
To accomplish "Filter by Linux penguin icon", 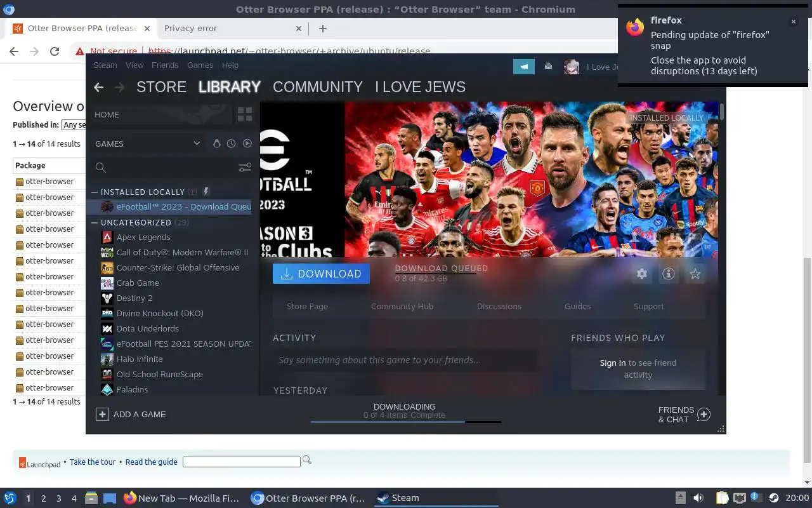I will tap(216, 144).
